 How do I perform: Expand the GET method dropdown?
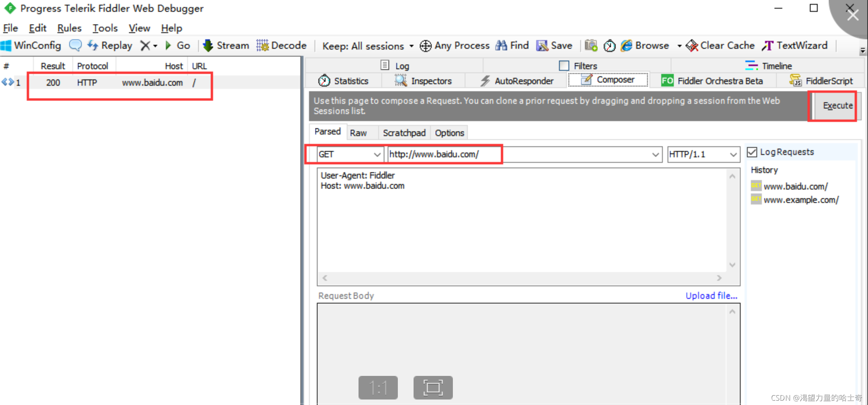point(377,155)
